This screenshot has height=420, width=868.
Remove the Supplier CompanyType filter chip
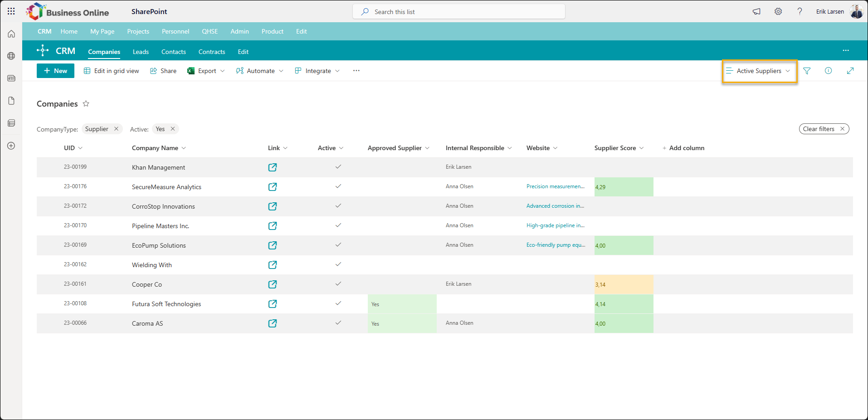pos(116,129)
